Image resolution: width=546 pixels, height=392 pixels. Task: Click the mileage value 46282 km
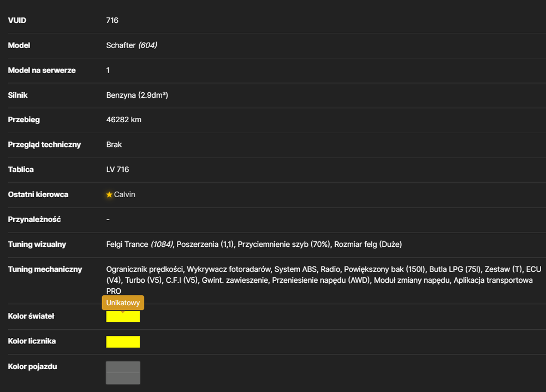[123, 120]
